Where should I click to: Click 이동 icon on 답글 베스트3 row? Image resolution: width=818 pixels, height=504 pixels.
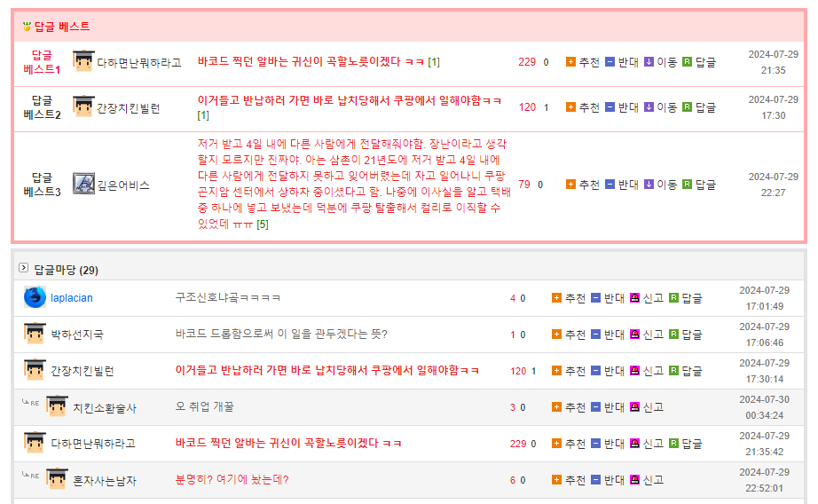tap(649, 185)
